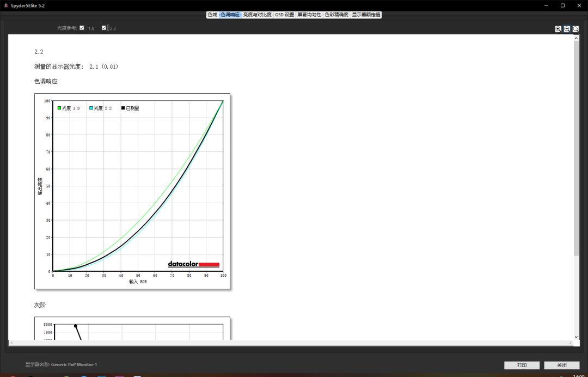Click the fit-to-window magnifier icon
This screenshot has width=588, height=377.
[575, 29]
